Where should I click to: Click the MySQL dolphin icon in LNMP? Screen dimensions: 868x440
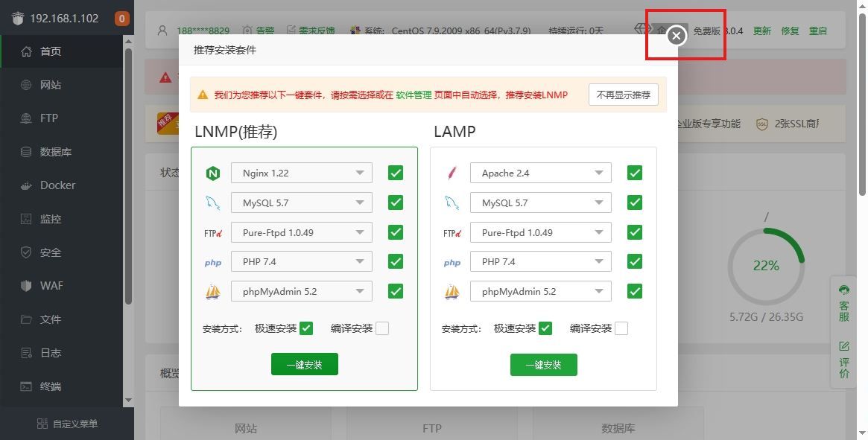coord(212,203)
